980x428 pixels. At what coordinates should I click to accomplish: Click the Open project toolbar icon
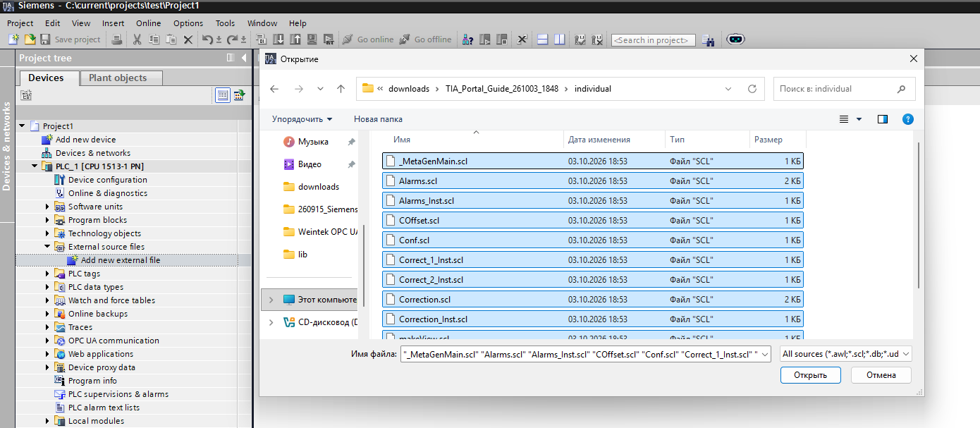click(30, 39)
